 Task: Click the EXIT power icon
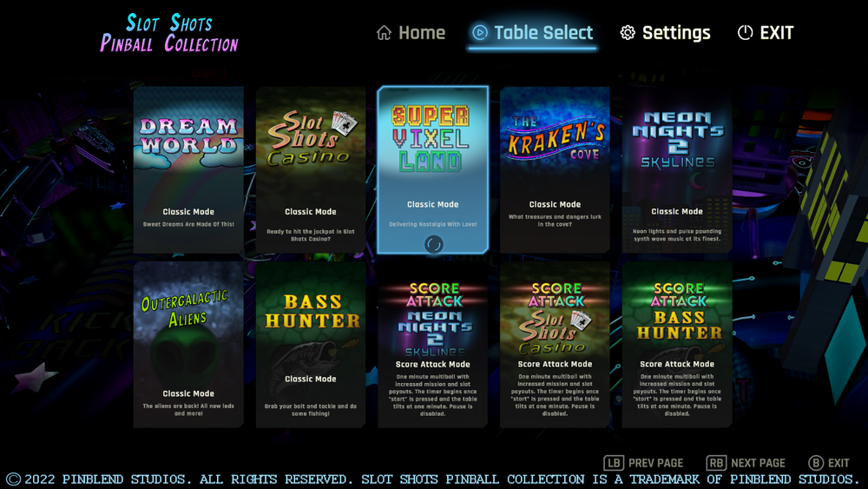[745, 33]
